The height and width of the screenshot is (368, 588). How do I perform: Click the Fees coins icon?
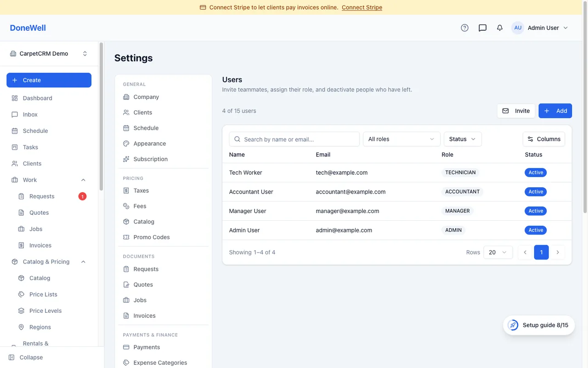point(126,206)
